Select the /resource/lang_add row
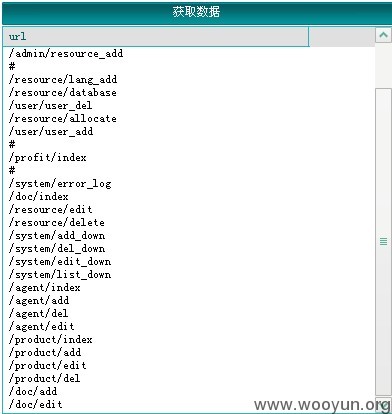392x414 pixels. [63, 80]
